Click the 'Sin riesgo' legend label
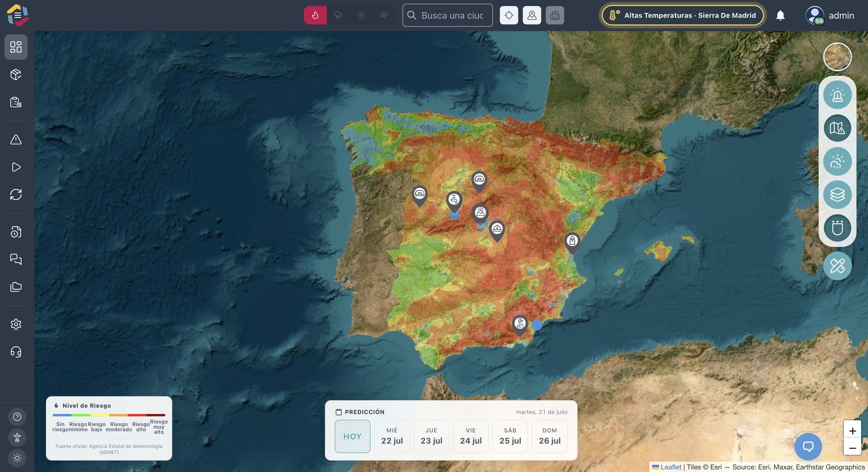This screenshot has height=472, width=868. tap(60, 427)
